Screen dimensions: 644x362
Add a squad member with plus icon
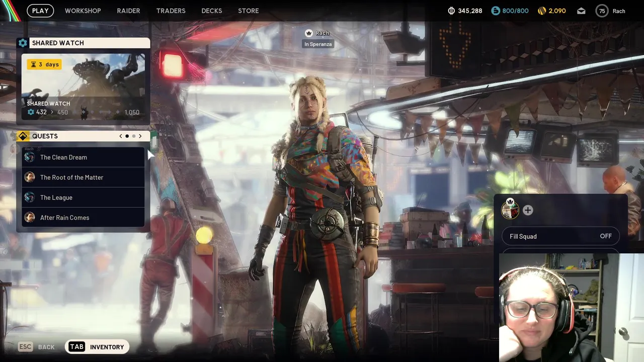(x=528, y=210)
